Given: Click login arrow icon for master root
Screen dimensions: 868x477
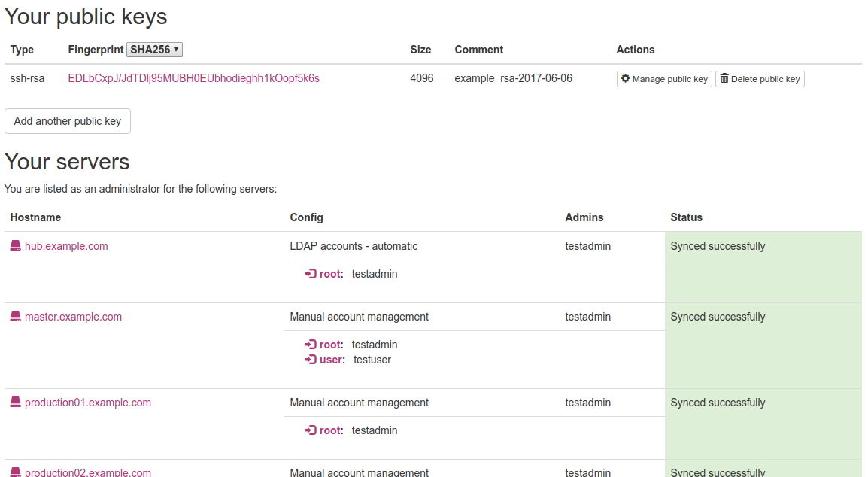Looking at the screenshot, I should (x=311, y=345).
